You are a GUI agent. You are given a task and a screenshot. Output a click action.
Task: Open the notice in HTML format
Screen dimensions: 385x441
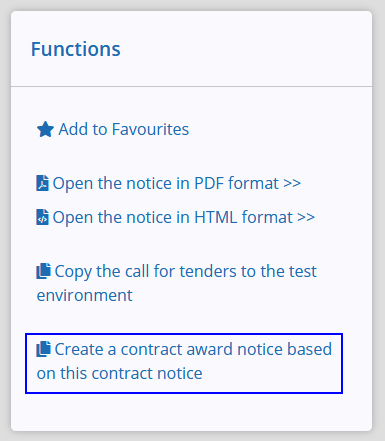pyautogui.click(x=176, y=217)
